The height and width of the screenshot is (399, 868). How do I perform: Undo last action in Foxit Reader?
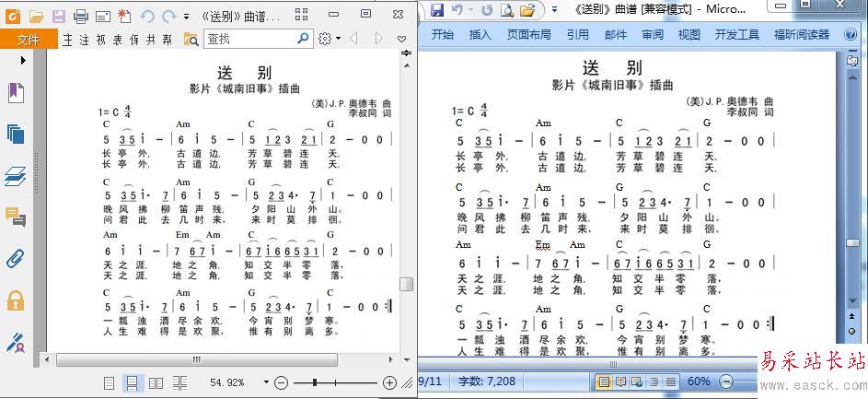point(147,16)
